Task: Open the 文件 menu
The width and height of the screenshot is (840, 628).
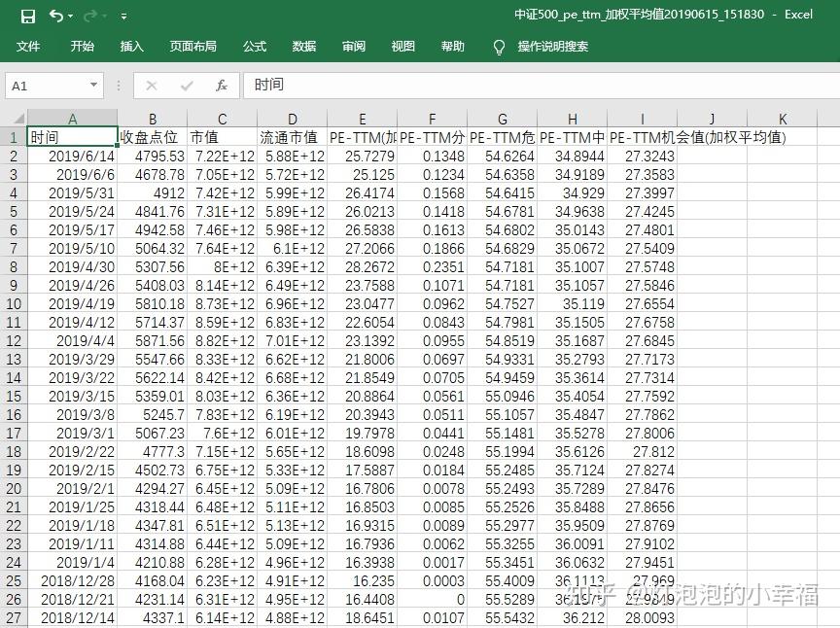Action: click(x=29, y=46)
